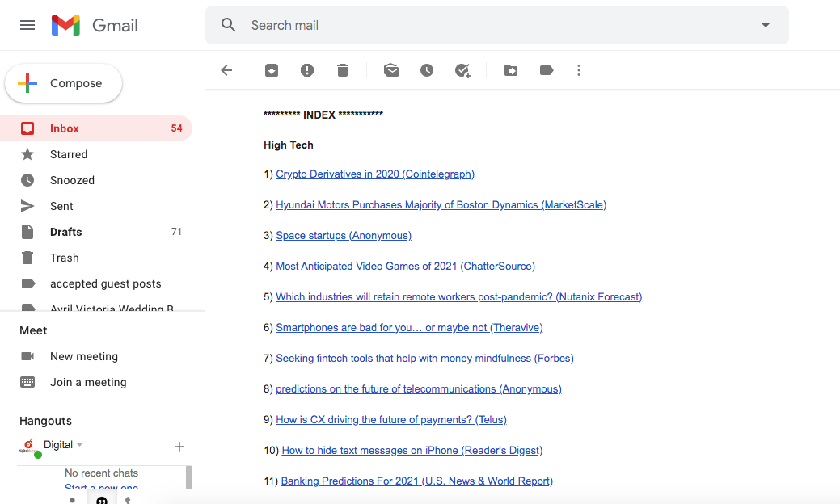
Task: Compose a new email
Action: pos(64,83)
